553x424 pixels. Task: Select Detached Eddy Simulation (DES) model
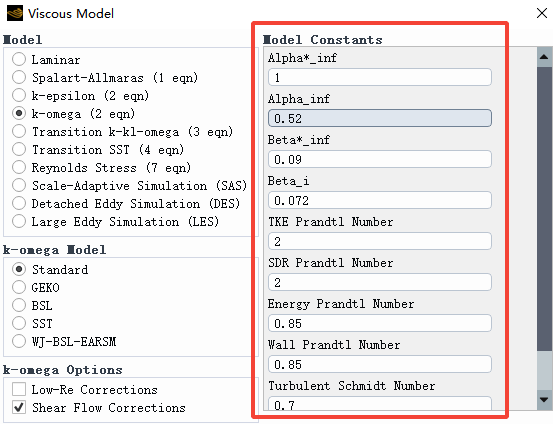tap(19, 203)
